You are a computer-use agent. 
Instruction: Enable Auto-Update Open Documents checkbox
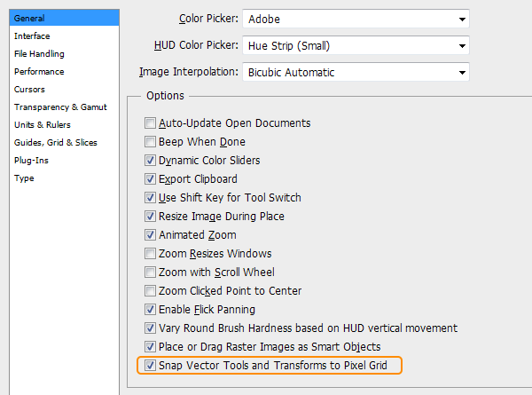tap(151, 123)
